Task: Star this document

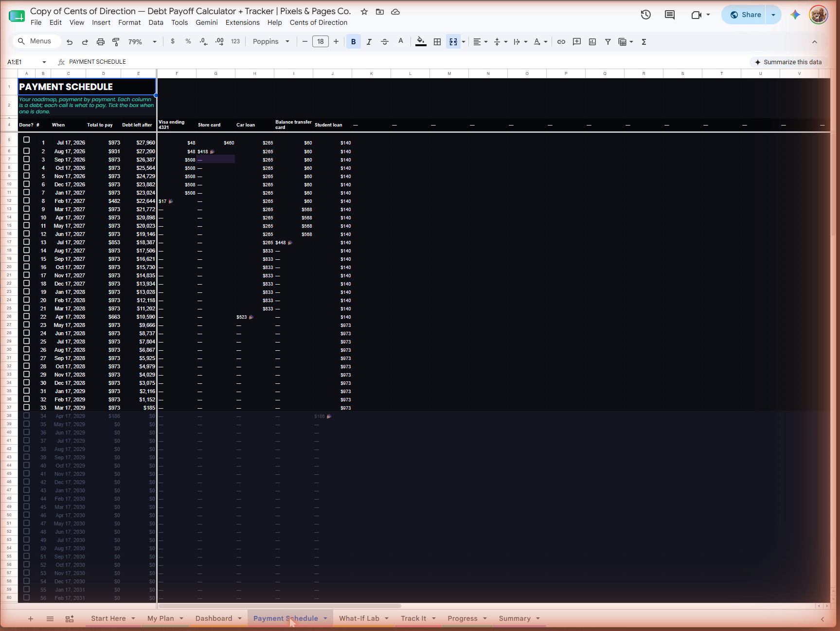Action: pos(364,12)
